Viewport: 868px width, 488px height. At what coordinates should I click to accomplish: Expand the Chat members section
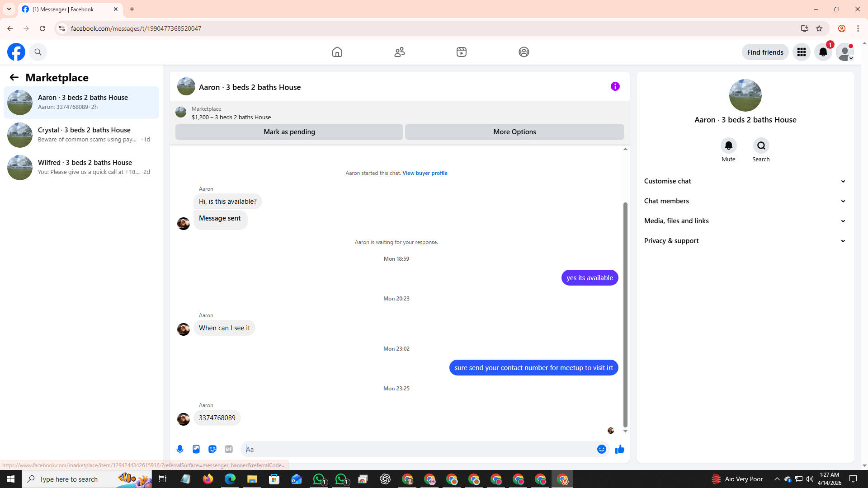click(x=745, y=201)
